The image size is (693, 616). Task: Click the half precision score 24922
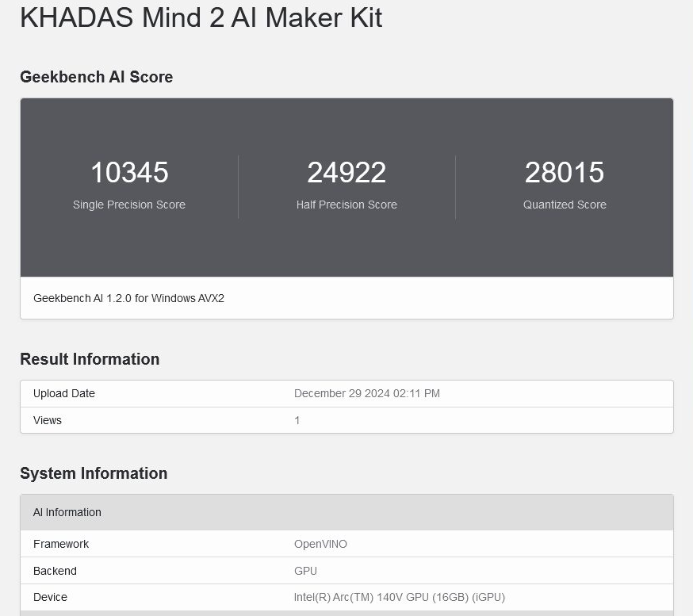[346, 172]
